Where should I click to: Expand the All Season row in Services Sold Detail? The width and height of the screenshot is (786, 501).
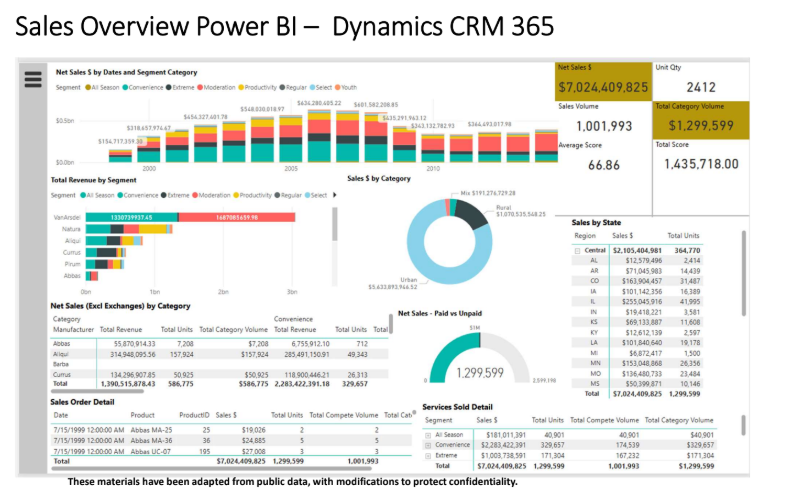click(x=427, y=435)
